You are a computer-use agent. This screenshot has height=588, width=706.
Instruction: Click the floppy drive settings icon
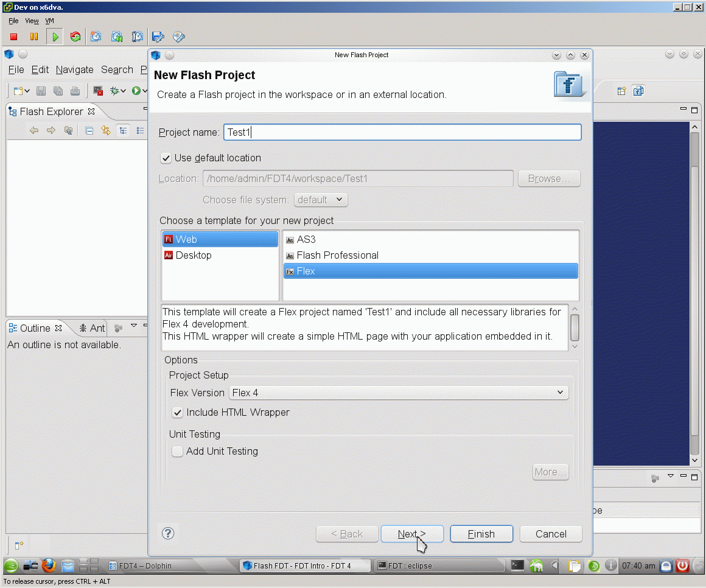[x=158, y=37]
